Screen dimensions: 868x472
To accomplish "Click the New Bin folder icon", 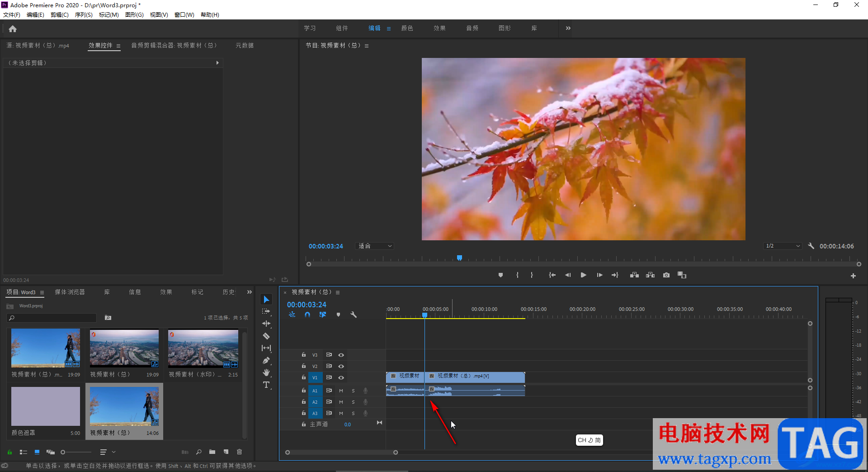I will click(212, 452).
